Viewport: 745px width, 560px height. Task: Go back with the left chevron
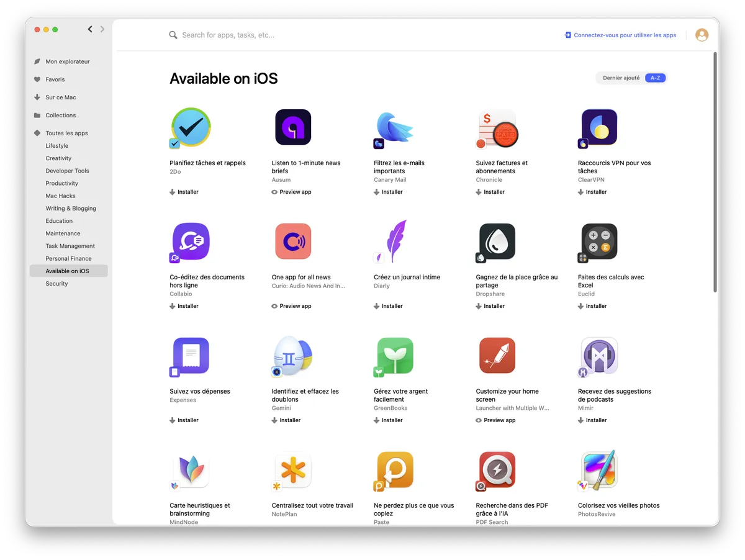(90, 29)
